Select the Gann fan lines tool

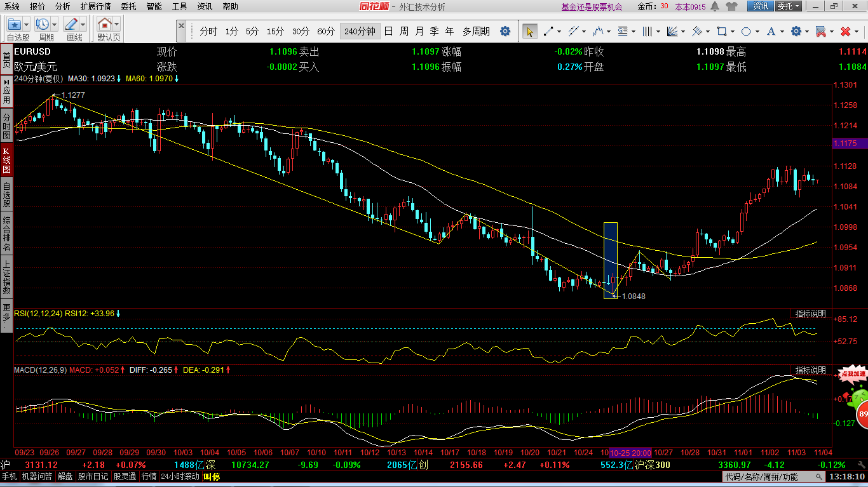pos(672,31)
